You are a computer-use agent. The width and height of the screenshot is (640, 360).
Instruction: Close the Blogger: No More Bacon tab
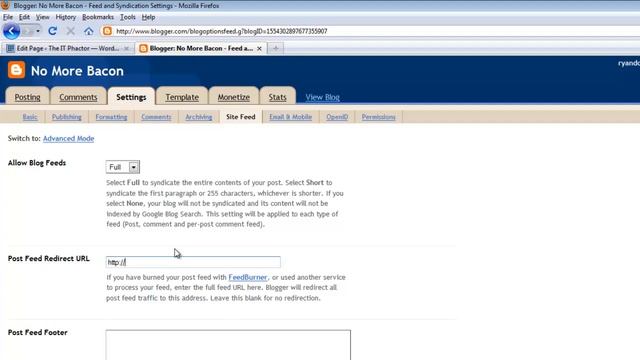[259, 48]
